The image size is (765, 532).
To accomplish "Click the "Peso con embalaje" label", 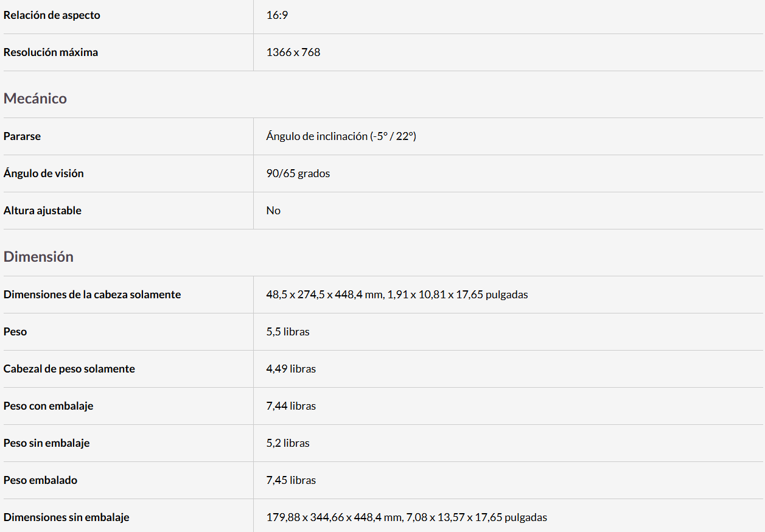I will pos(48,406).
